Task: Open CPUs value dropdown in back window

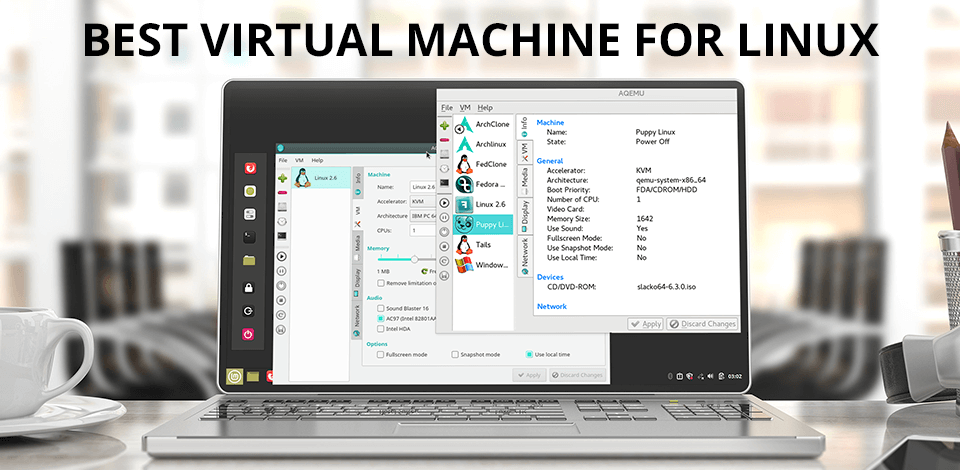Action: point(423,231)
